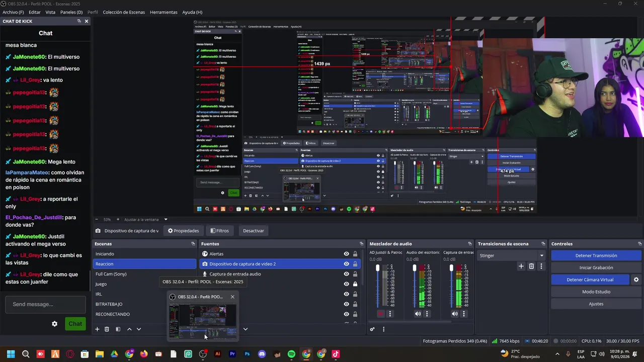This screenshot has height=362, width=644.
Task: Open the chat settings gear icon
Action: point(54,324)
